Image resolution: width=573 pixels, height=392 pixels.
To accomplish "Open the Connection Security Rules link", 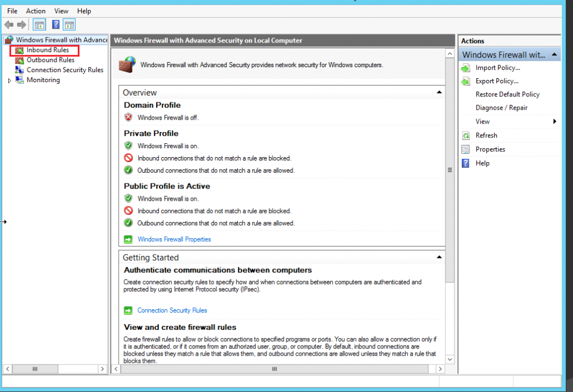I will click(x=172, y=310).
